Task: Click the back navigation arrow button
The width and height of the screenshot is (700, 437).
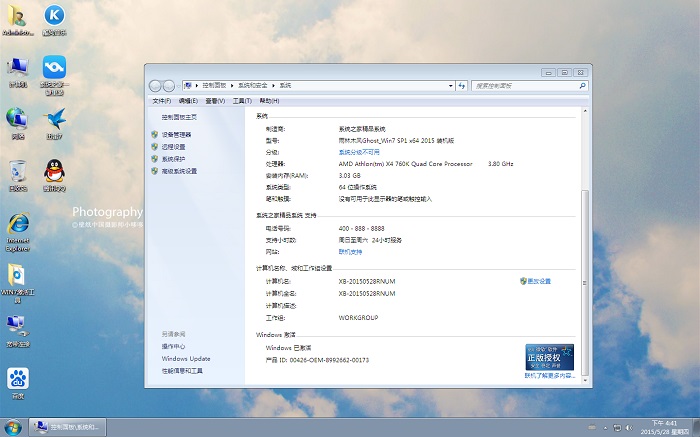Action: pos(155,86)
